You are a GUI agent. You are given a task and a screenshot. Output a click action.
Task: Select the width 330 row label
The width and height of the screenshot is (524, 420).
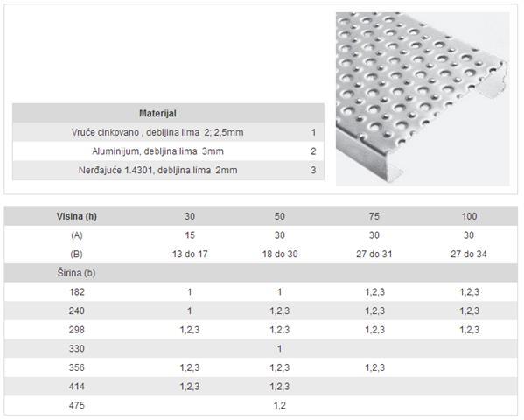pos(76,349)
